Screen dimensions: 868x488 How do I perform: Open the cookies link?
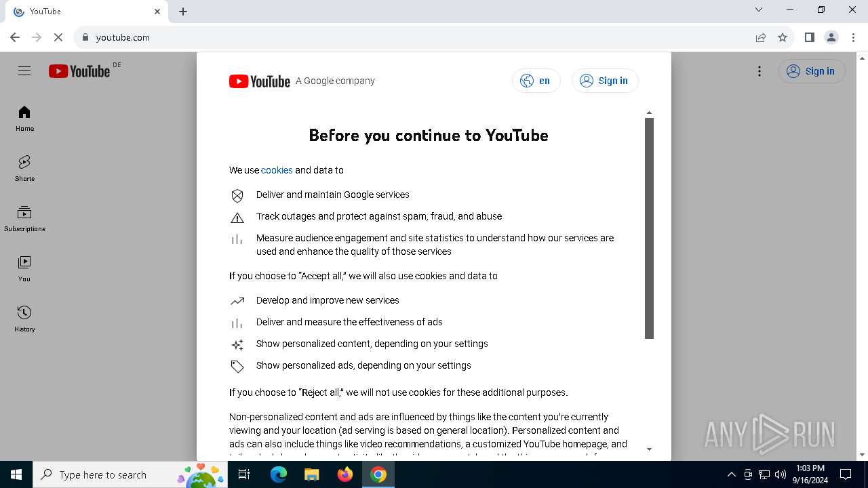(x=277, y=170)
